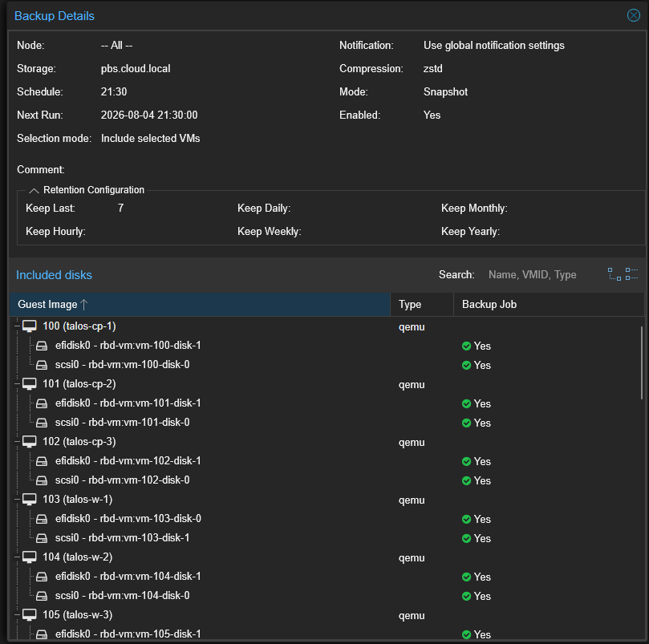Click disk icon for efidisk0 vm-105-disk-1
This screenshot has width=649, height=644.
coord(42,634)
